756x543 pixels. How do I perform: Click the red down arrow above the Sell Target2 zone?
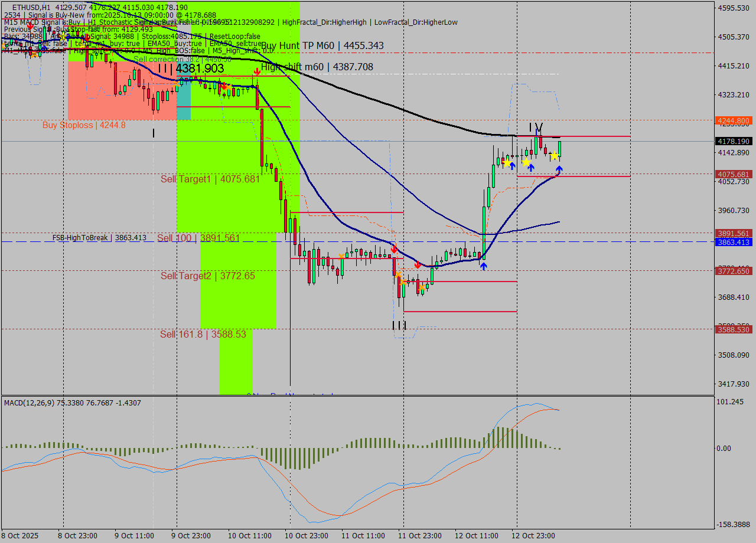pyautogui.click(x=418, y=264)
